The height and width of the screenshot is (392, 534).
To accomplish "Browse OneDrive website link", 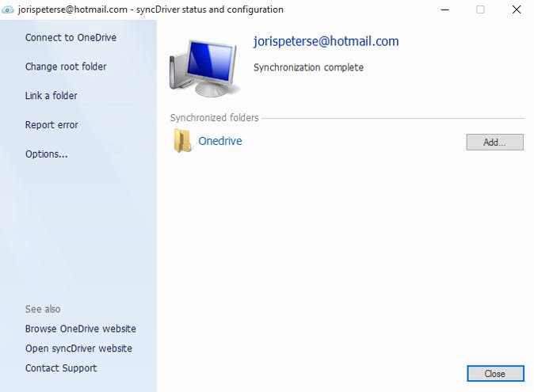I will tap(80, 329).
